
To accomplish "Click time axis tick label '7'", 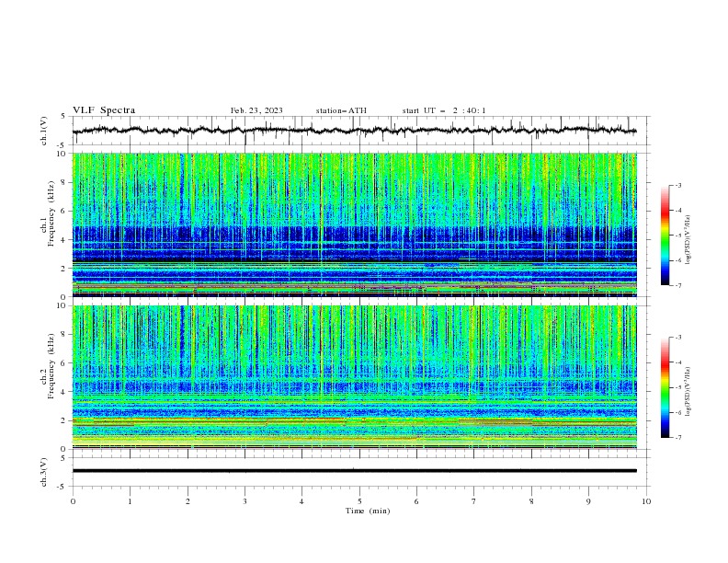I will [474, 501].
